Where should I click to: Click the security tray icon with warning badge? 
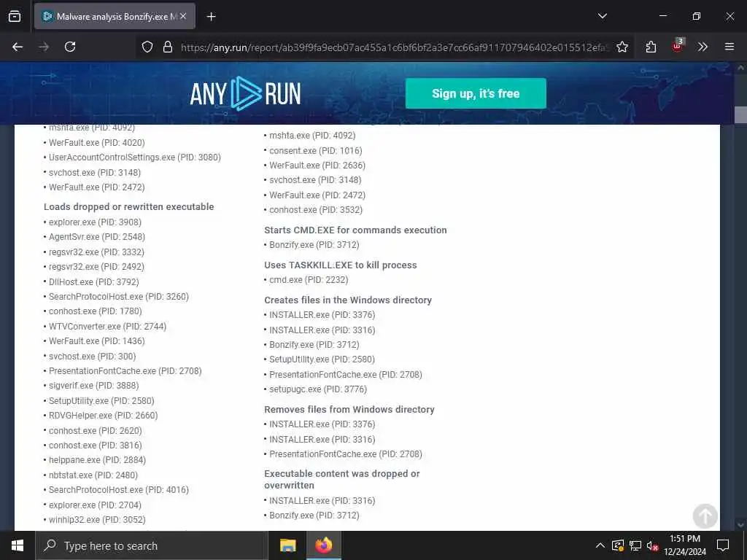point(617,545)
